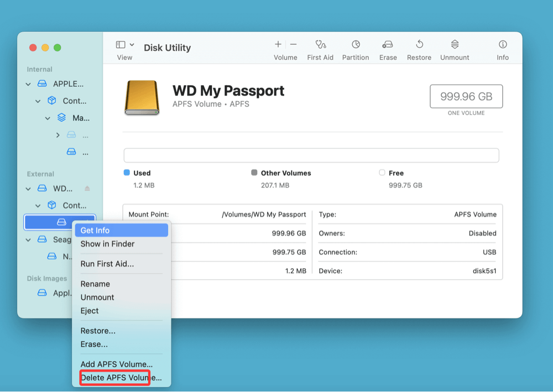553x392 pixels.
Task: Toggle the Other Volumes legend indicator
Action: click(254, 173)
